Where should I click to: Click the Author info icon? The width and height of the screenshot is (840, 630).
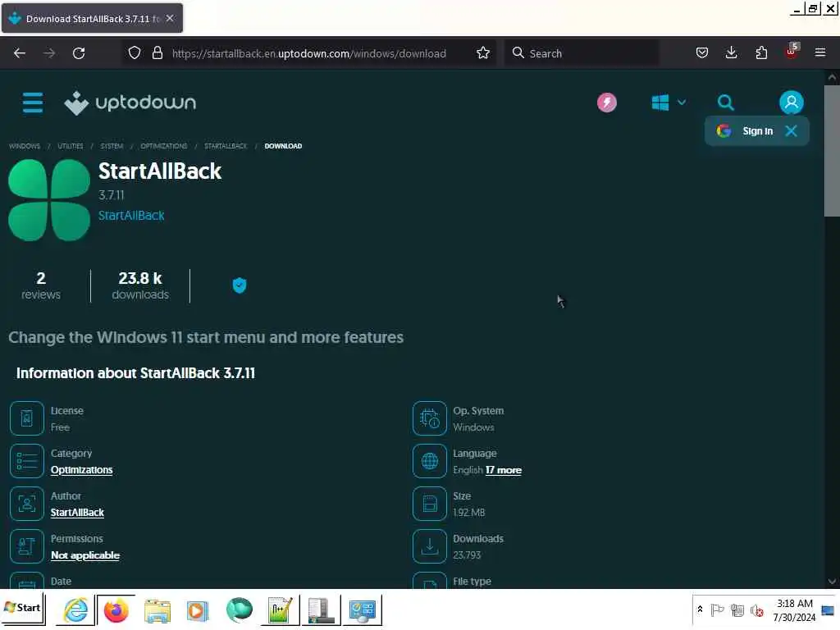point(27,504)
